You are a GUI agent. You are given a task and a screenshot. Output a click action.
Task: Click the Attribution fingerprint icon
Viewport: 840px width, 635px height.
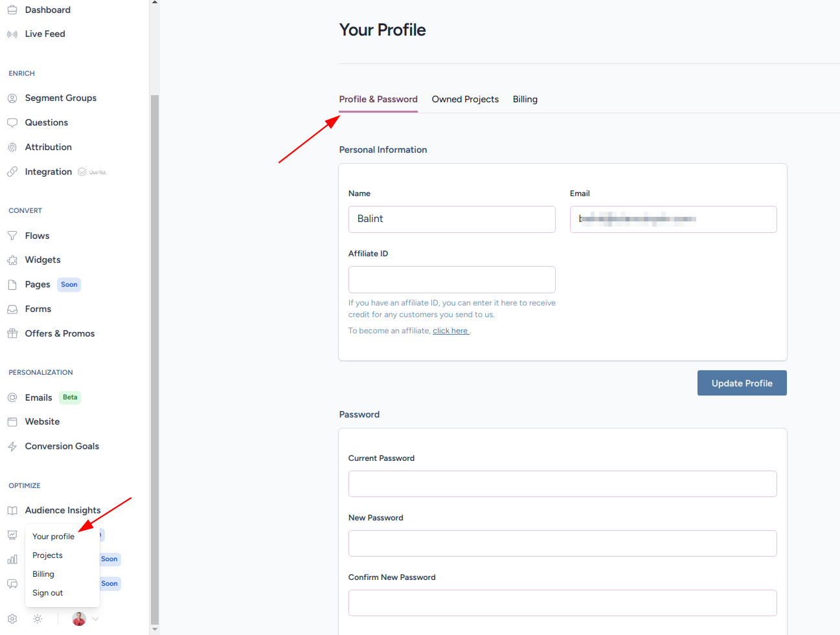[x=12, y=148]
